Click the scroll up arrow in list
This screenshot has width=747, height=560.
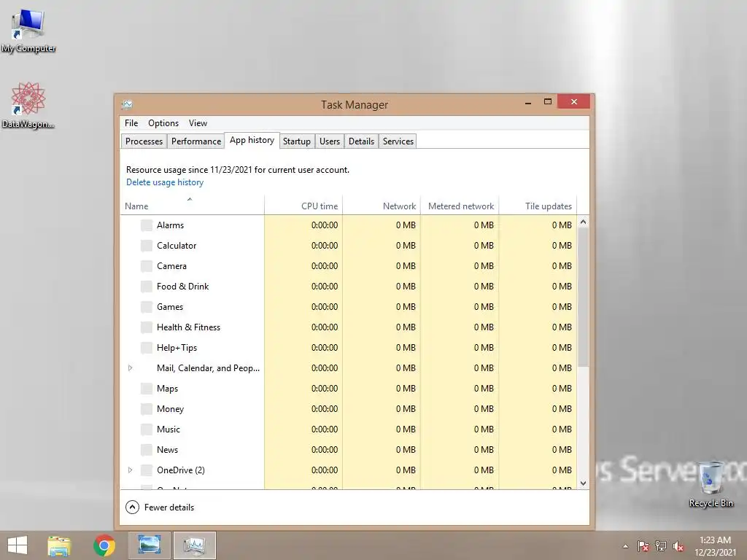(x=583, y=222)
